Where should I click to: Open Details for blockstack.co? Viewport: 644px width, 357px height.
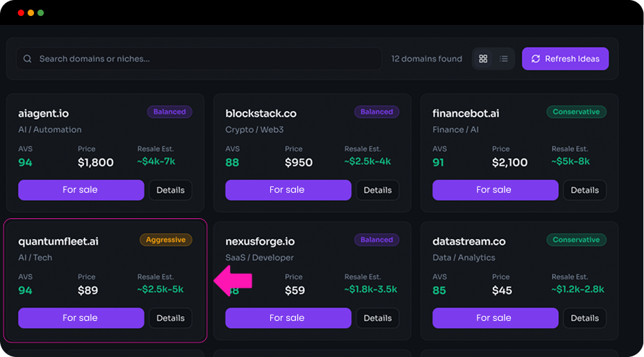(378, 190)
